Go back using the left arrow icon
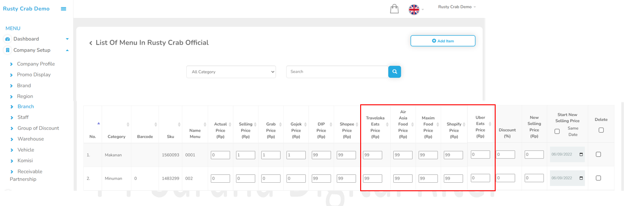The image size is (644, 206). (91, 43)
